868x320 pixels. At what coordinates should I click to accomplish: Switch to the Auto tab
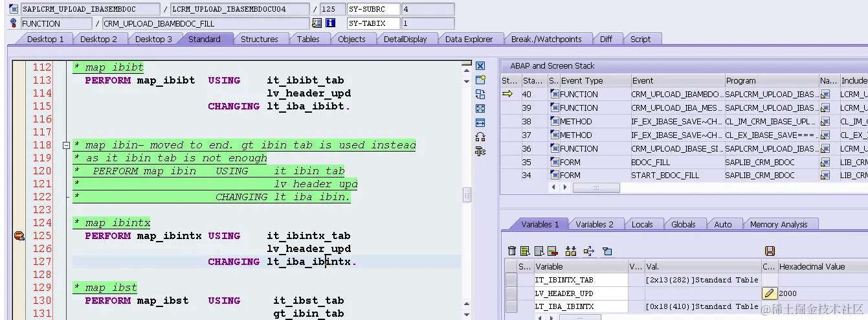[x=723, y=225]
